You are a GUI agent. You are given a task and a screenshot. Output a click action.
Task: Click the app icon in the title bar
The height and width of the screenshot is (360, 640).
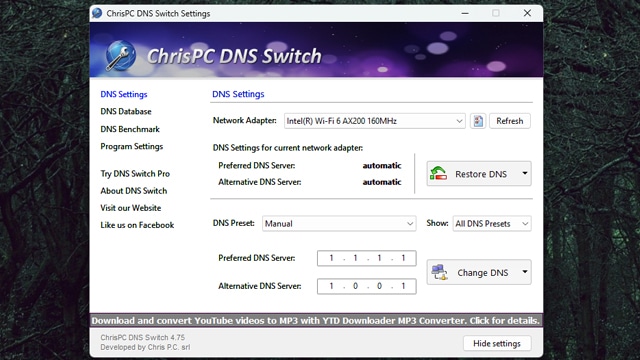tap(97, 13)
